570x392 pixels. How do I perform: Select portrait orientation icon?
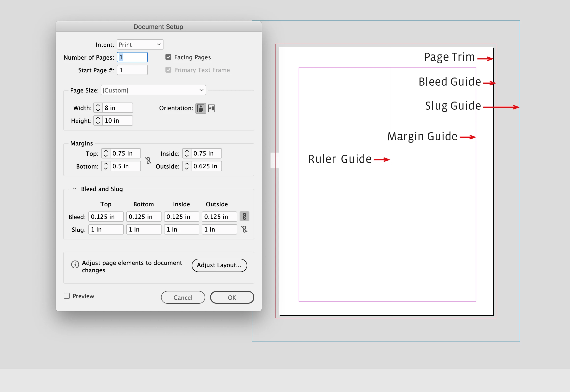[x=201, y=108]
